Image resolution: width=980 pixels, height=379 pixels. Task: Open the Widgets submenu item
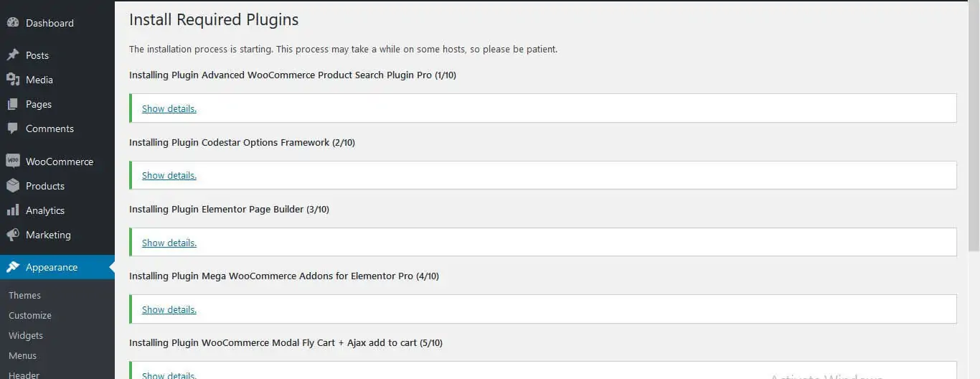coord(26,335)
